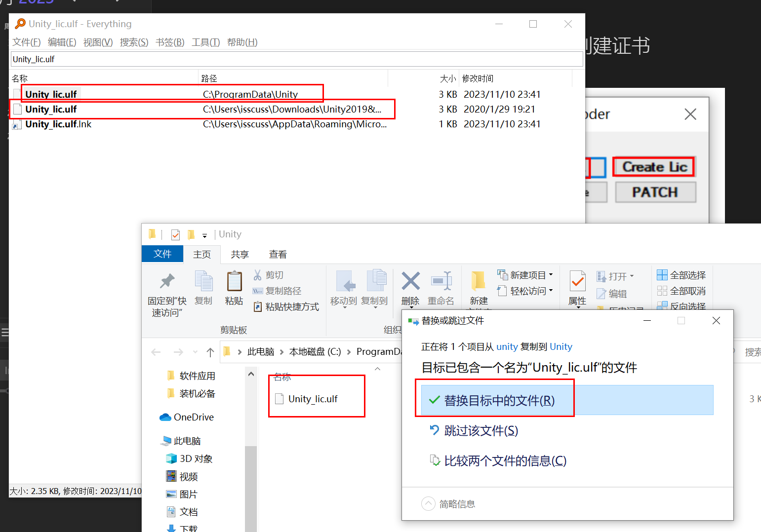
Task: Open the 文件(F) menu in Everything
Action: click(27, 42)
